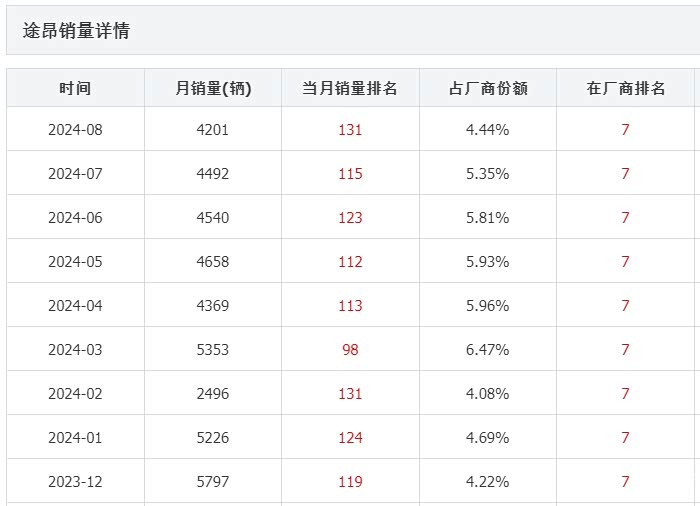Select the 6.47% manufacturer share cell
The height and width of the screenshot is (506, 700).
click(x=488, y=350)
